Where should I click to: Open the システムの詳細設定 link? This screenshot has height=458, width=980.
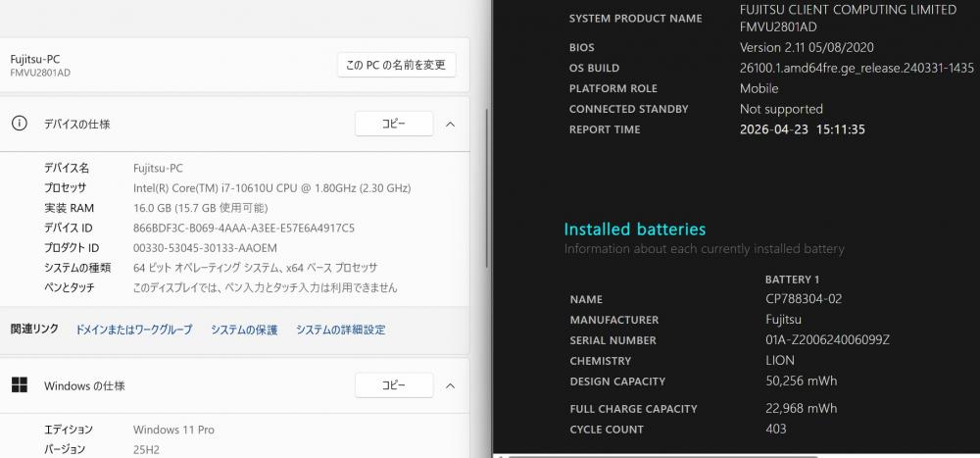click(x=340, y=330)
